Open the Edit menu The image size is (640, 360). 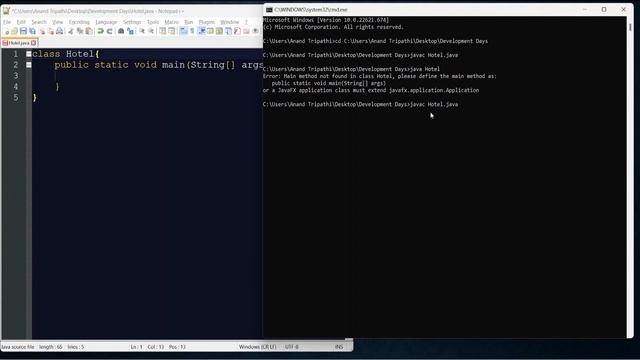pos(21,22)
